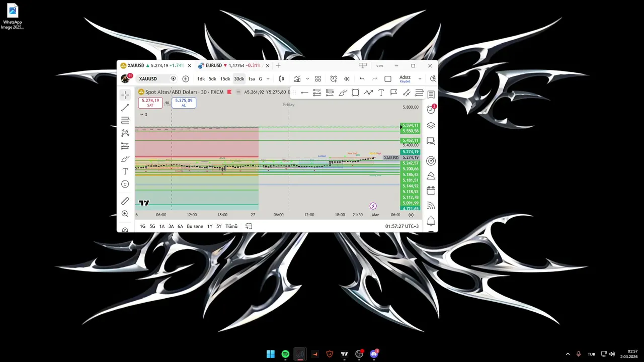Choose the emoji sticker tool
This screenshot has width=644, height=362.
coord(125,185)
